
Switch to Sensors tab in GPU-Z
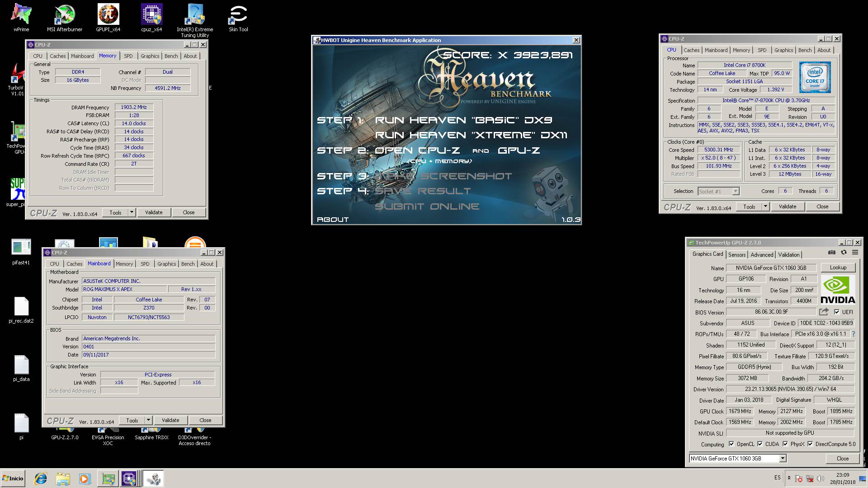(x=737, y=255)
